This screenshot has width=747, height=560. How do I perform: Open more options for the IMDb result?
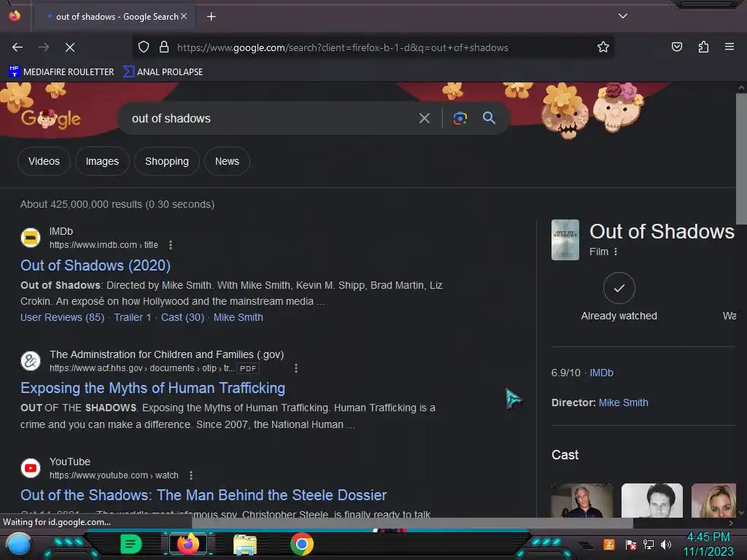click(171, 245)
